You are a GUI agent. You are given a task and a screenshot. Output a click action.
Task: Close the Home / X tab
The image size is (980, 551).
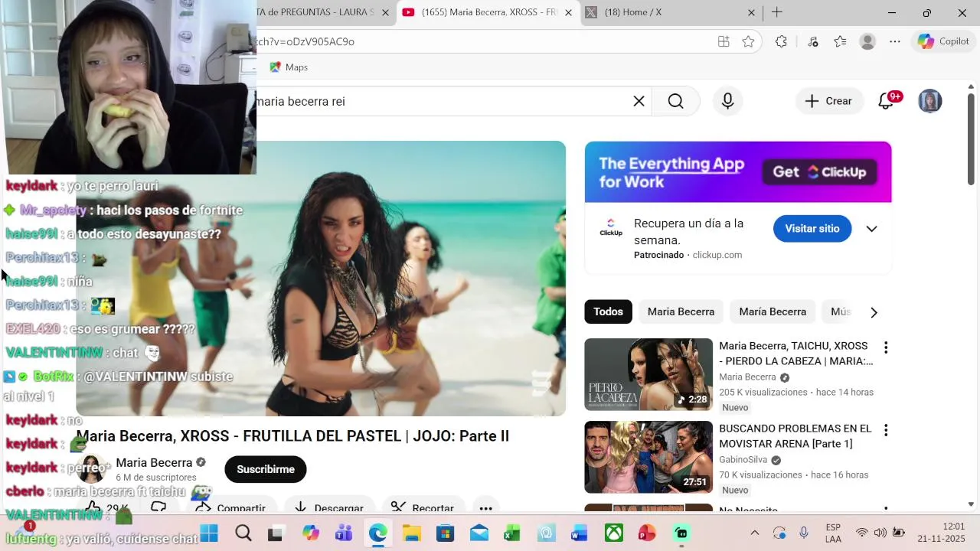pyautogui.click(x=751, y=12)
